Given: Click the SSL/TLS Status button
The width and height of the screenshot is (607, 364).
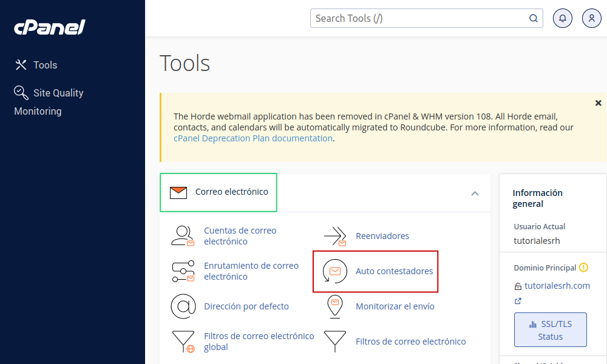Looking at the screenshot, I should (x=550, y=330).
